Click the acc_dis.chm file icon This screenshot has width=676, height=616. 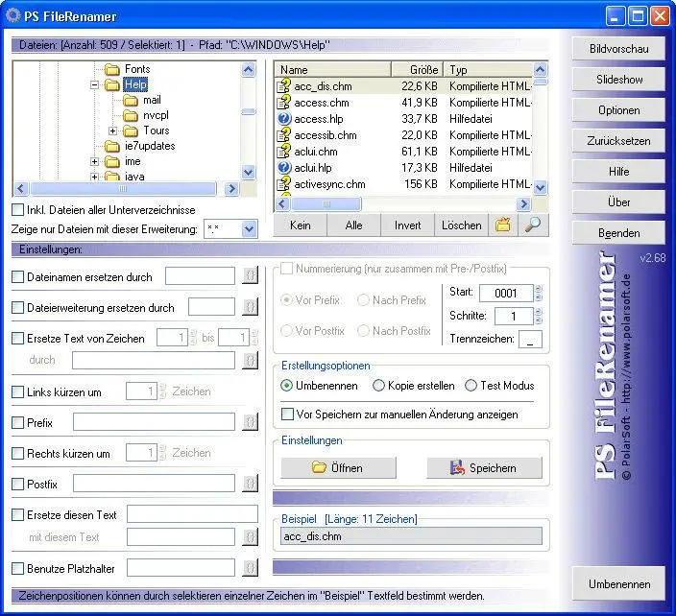pos(283,86)
